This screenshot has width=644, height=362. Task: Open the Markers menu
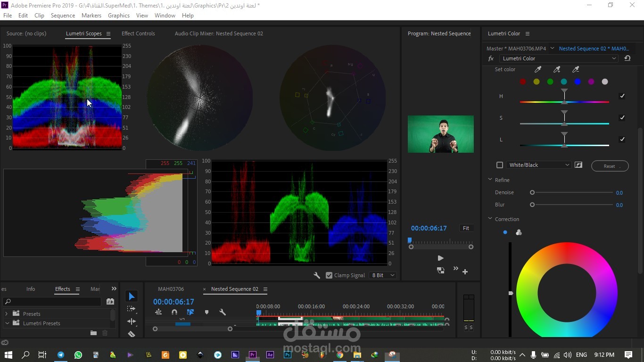pos(91,16)
